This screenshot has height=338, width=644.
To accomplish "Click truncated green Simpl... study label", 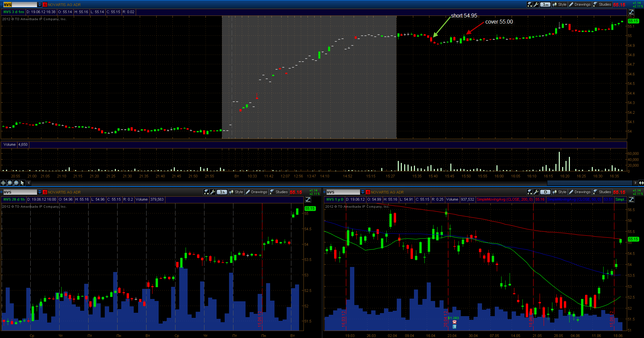I will [621, 200].
